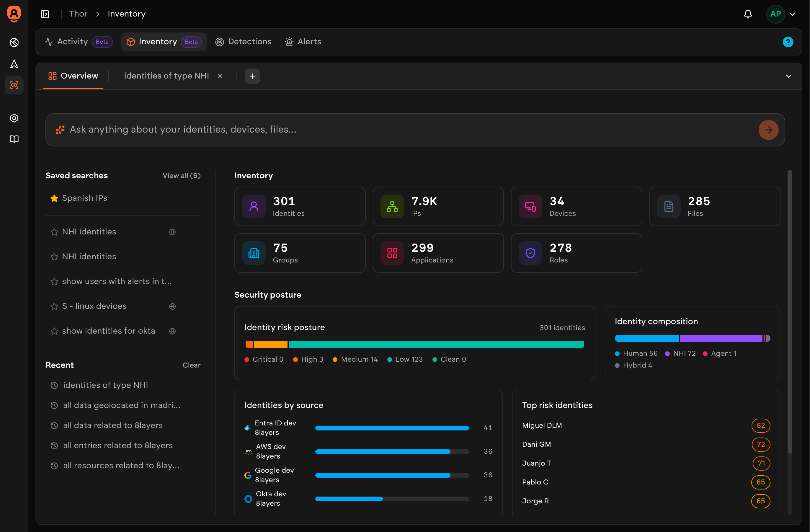
Task: Click the devices icon on 34 Devices card
Action: point(530,206)
